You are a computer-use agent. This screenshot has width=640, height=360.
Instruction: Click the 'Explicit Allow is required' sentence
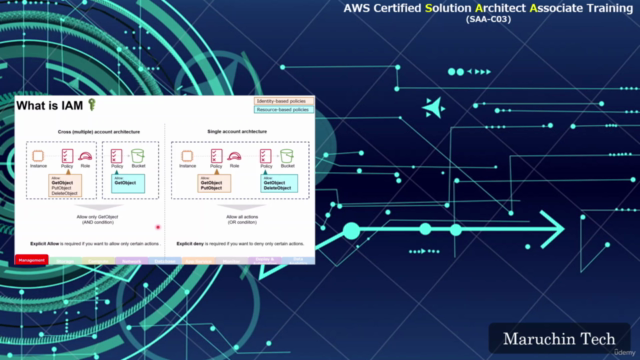(x=95, y=244)
